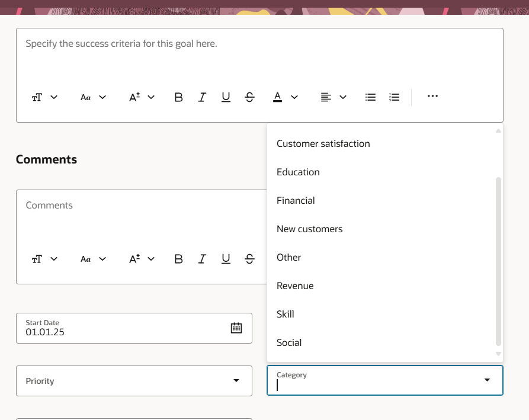Image resolution: width=529 pixels, height=420 pixels.
Task: Expand text alignment dropdown arrow
Action: coord(343,97)
